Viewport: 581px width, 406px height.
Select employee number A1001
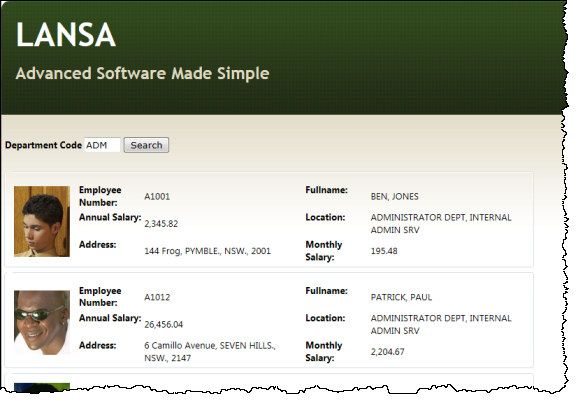[x=157, y=196]
